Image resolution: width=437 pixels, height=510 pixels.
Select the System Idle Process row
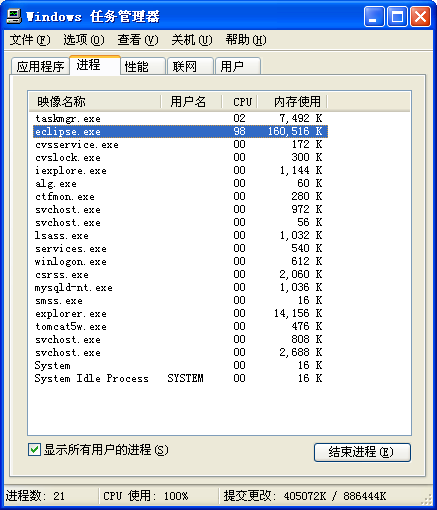[180, 378]
